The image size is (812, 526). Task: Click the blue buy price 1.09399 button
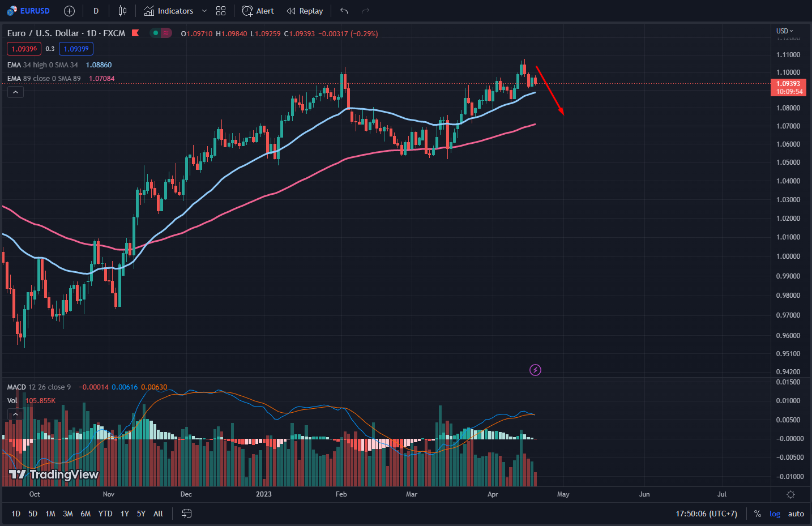pyautogui.click(x=76, y=49)
